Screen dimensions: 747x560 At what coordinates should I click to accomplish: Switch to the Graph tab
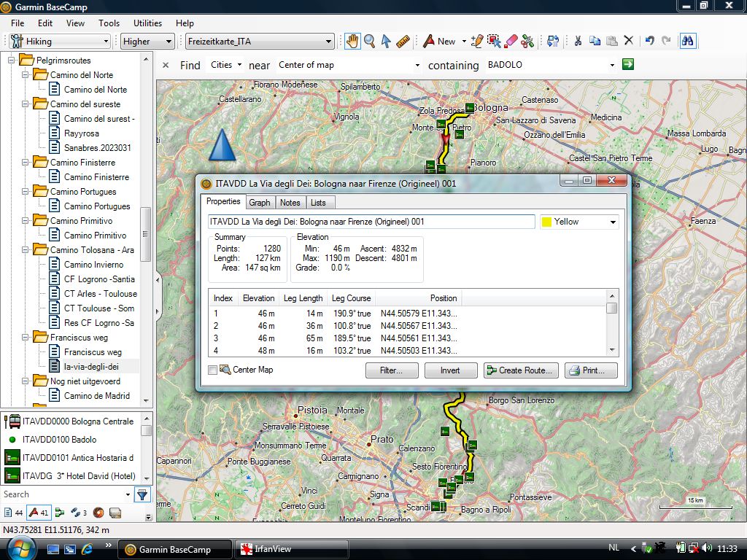(x=259, y=202)
